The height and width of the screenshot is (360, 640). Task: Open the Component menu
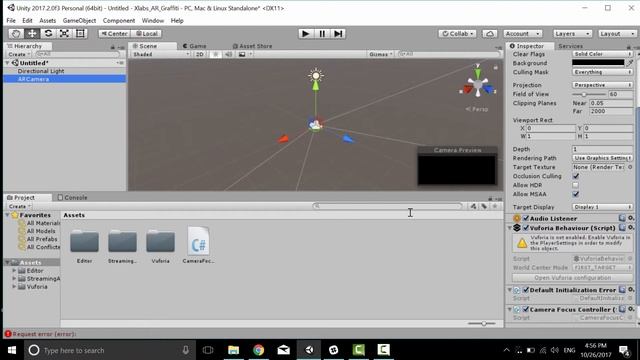119,20
